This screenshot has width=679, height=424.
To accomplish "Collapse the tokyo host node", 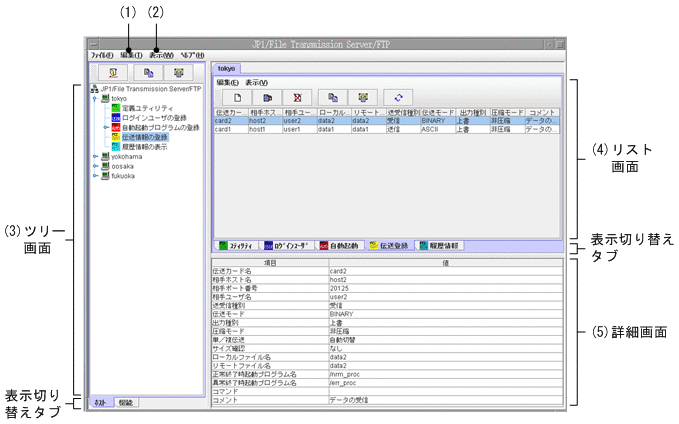I will (94, 99).
